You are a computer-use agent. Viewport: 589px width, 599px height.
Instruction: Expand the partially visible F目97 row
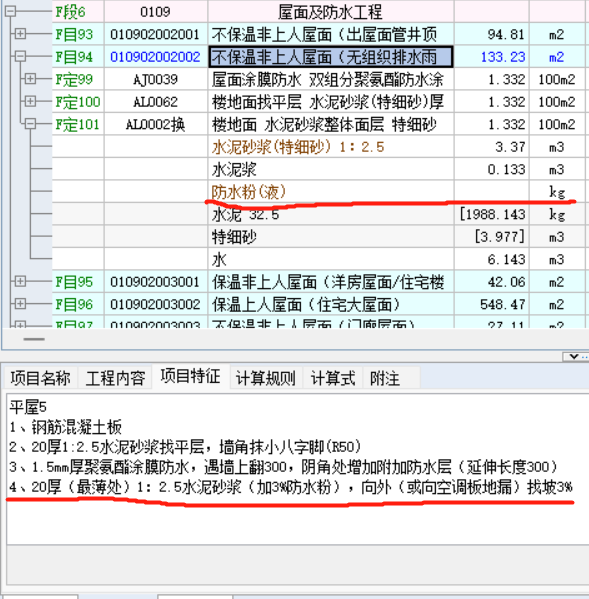coord(20,324)
